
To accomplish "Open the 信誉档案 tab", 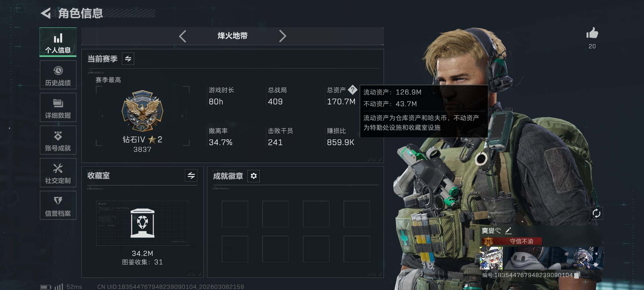I will point(58,205).
